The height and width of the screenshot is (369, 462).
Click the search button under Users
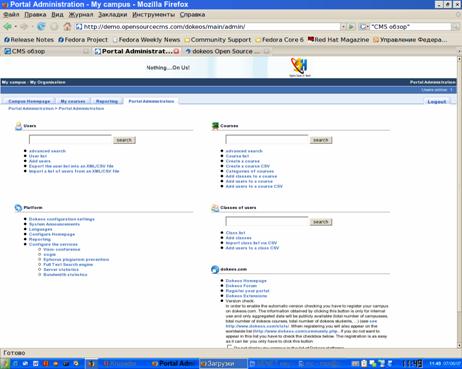coord(124,140)
